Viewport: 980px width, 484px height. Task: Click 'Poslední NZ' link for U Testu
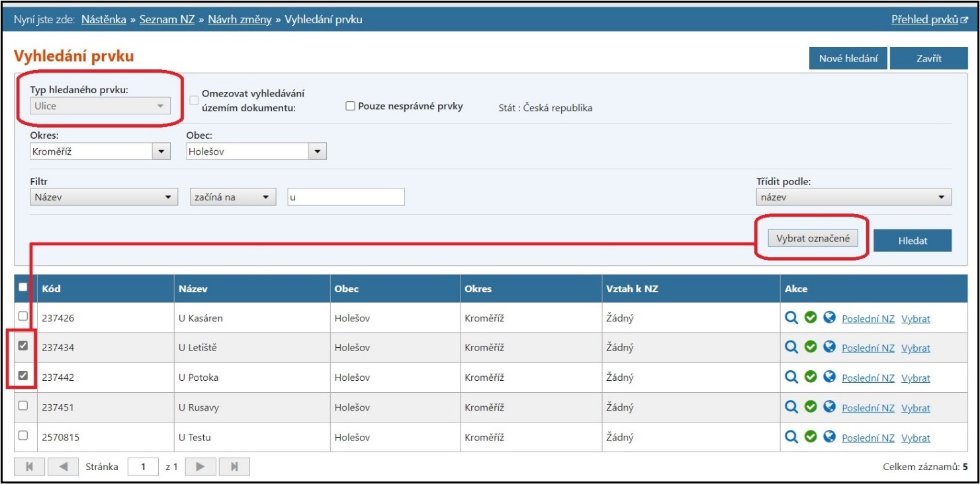(x=868, y=438)
